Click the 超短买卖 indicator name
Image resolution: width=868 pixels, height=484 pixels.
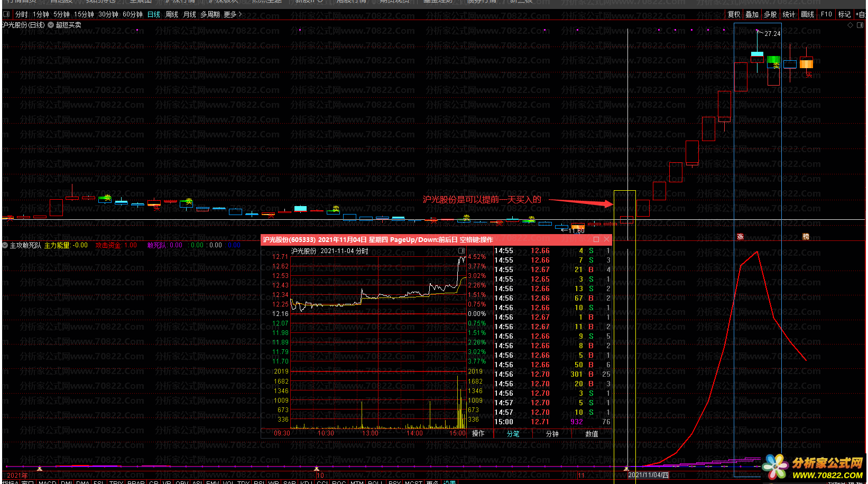pyautogui.click(x=69, y=25)
